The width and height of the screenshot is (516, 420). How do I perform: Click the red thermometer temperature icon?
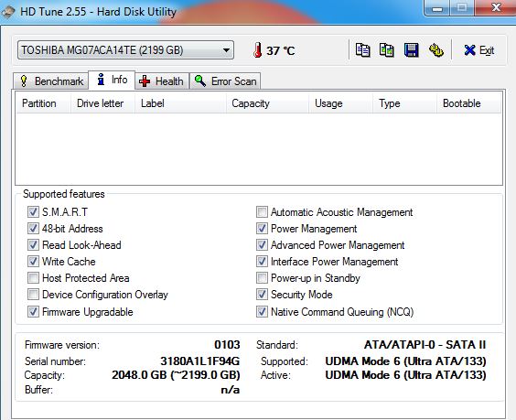pyautogui.click(x=258, y=50)
